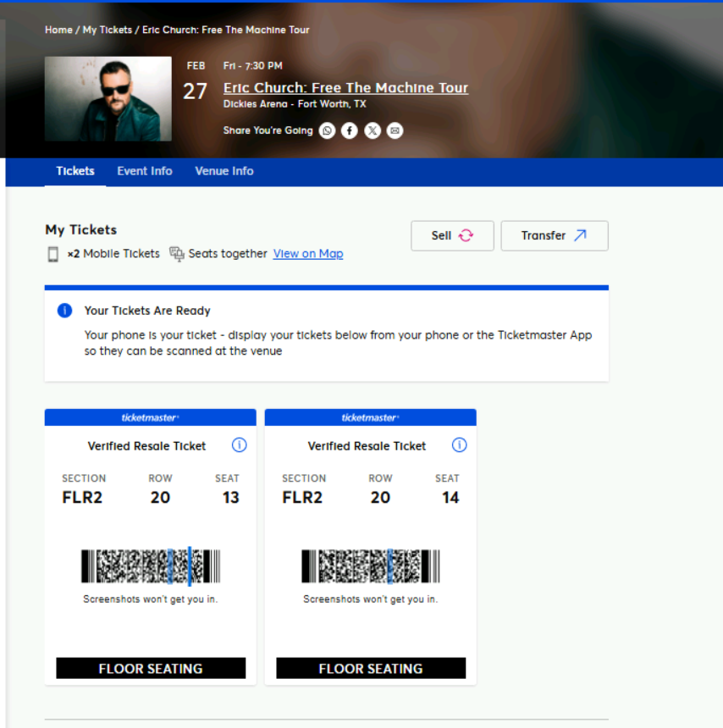The width and height of the screenshot is (723, 728).
Task: Click FLOOR SEATING banner on seat 14 ticket
Action: point(371,668)
